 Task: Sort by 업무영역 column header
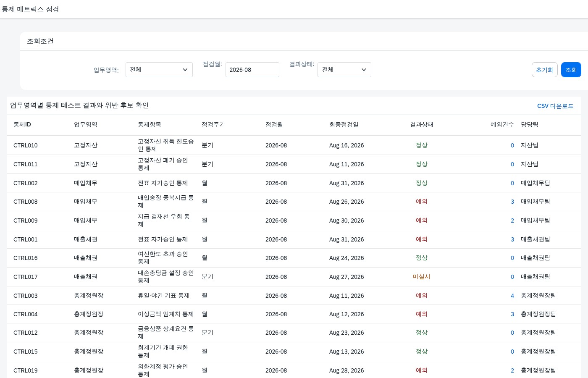[x=86, y=125]
